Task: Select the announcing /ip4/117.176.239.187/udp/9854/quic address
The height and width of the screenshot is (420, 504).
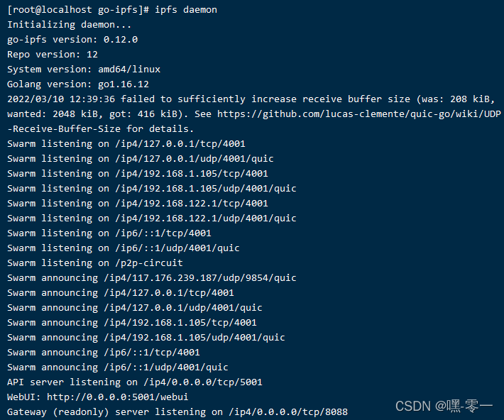Action: (200, 277)
